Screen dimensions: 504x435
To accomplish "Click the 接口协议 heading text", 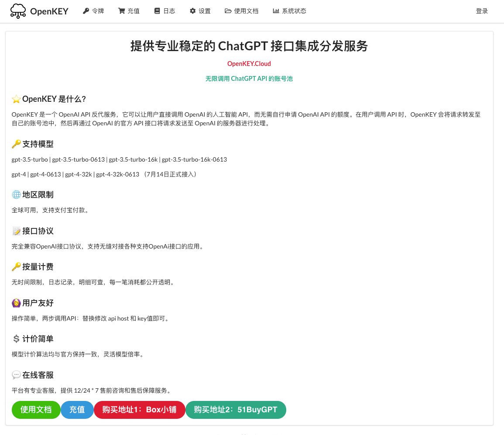I will pyautogui.click(x=38, y=231).
